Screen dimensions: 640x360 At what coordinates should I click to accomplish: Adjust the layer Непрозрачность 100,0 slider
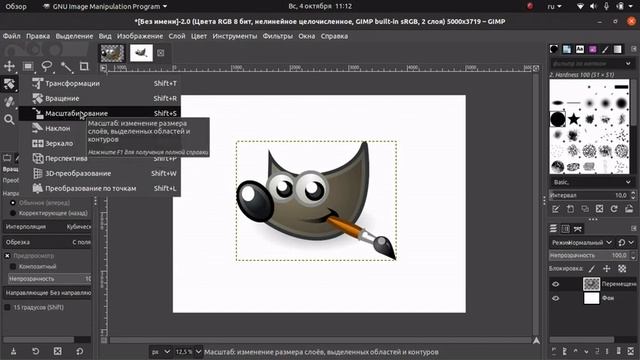[x=588, y=256]
